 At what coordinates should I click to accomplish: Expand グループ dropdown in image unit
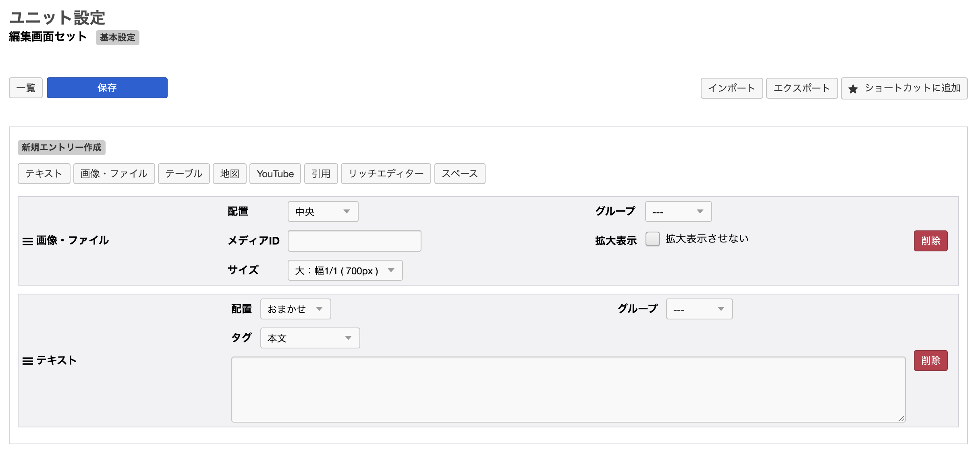[x=678, y=211]
